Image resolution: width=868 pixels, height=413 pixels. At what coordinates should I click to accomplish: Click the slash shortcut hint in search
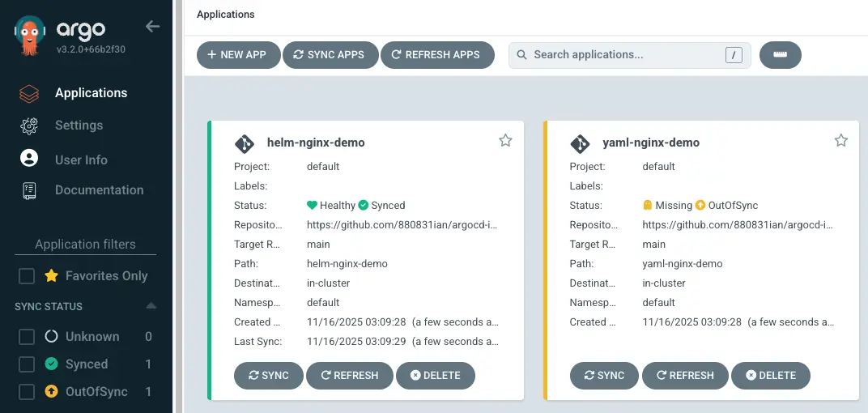coord(734,55)
